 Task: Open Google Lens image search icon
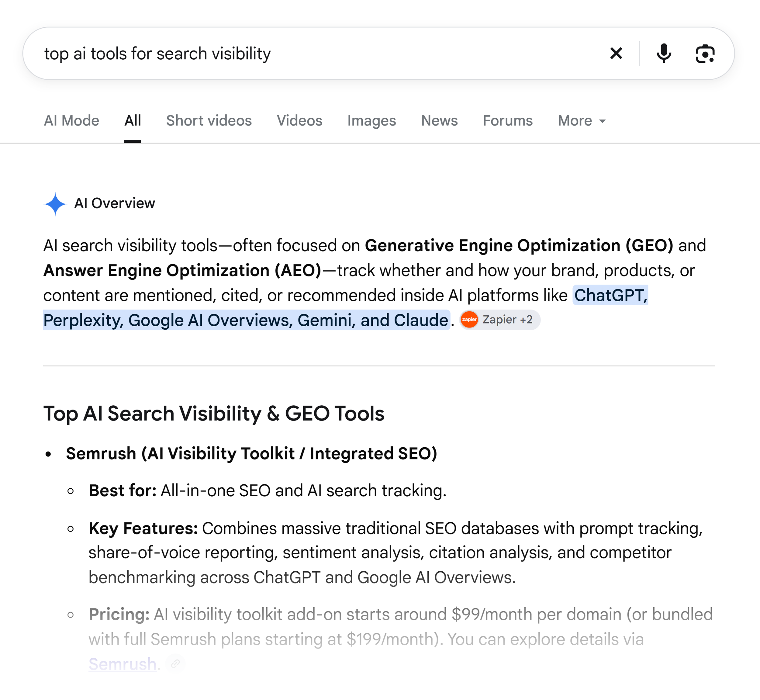(x=705, y=54)
